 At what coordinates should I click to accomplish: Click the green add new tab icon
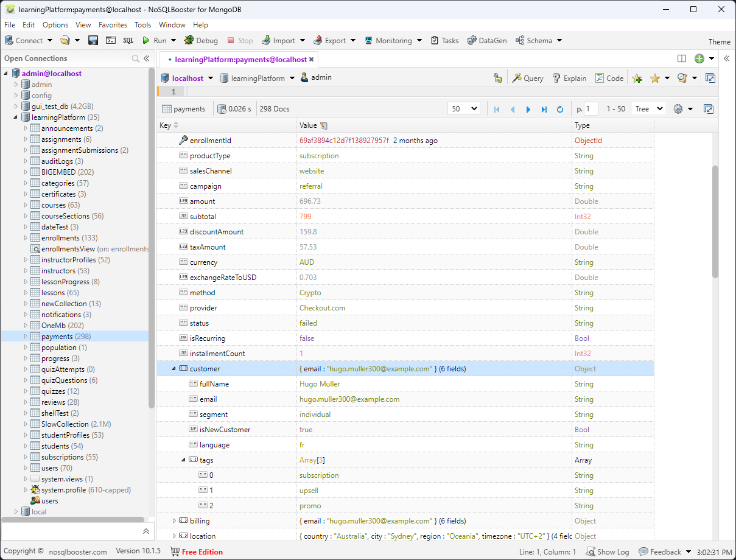point(699,58)
